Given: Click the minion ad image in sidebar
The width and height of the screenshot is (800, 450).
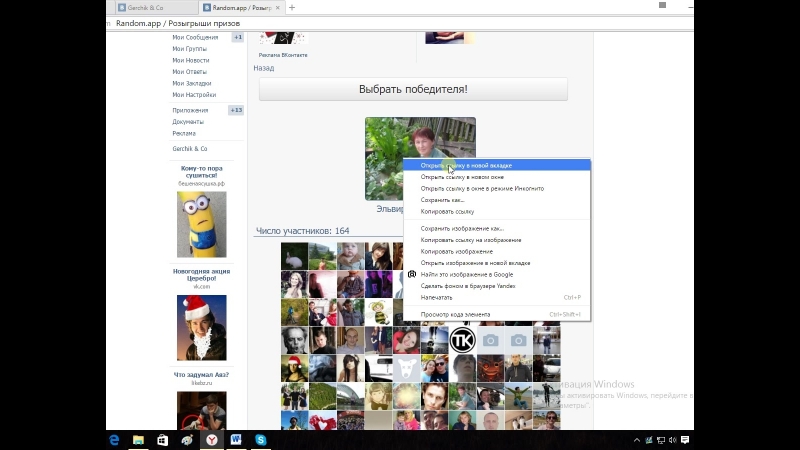Looking at the screenshot, I should (x=201, y=224).
